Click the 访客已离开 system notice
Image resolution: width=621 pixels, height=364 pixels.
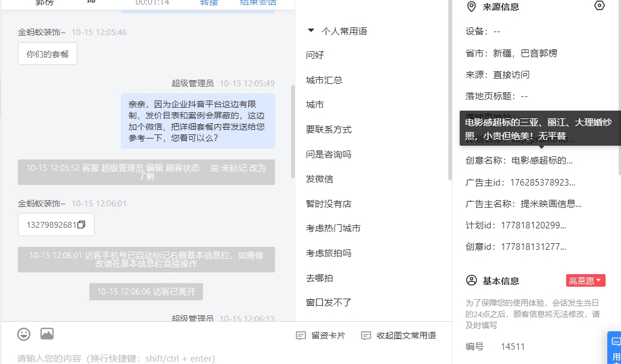146,291
